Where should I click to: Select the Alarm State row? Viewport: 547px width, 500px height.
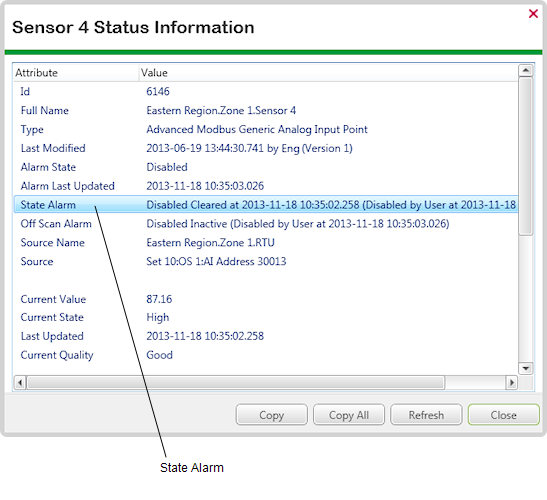266,167
